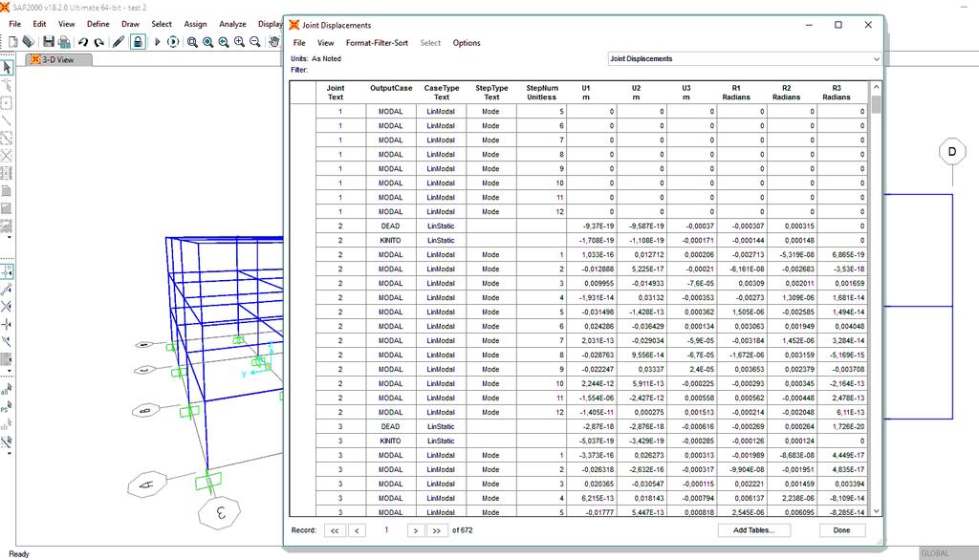Click the Restore Previous Zoom icon
This screenshot has height=560, width=979.
pos(224,42)
